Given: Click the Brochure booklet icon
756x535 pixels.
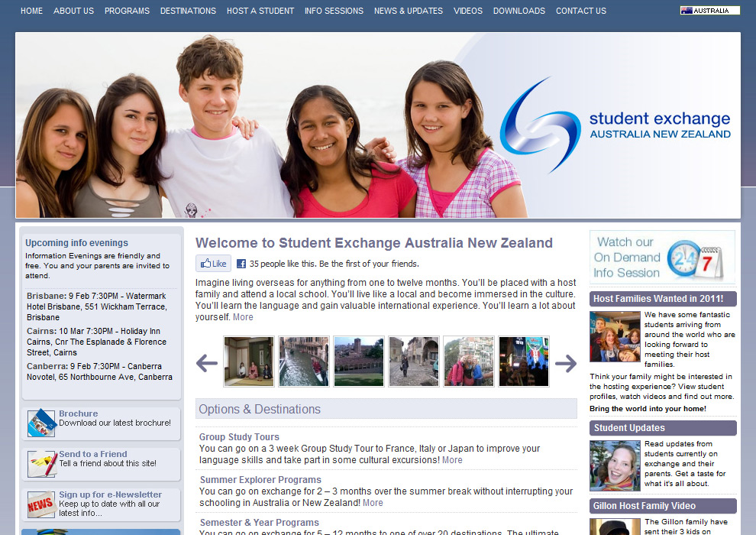Looking at the screenshot, I should click(41, 423).
